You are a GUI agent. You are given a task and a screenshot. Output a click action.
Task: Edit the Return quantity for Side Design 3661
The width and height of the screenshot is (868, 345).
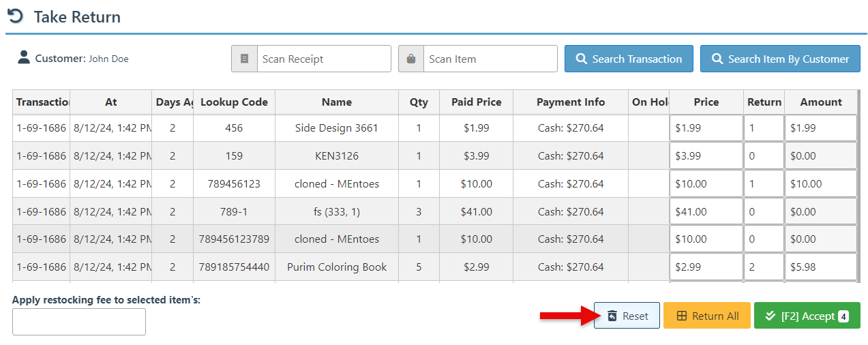coord(764,128)
